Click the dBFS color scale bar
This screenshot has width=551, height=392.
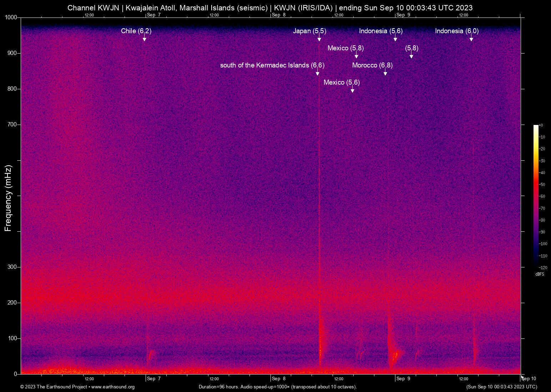pyautogui.click(x=536, y=196)
